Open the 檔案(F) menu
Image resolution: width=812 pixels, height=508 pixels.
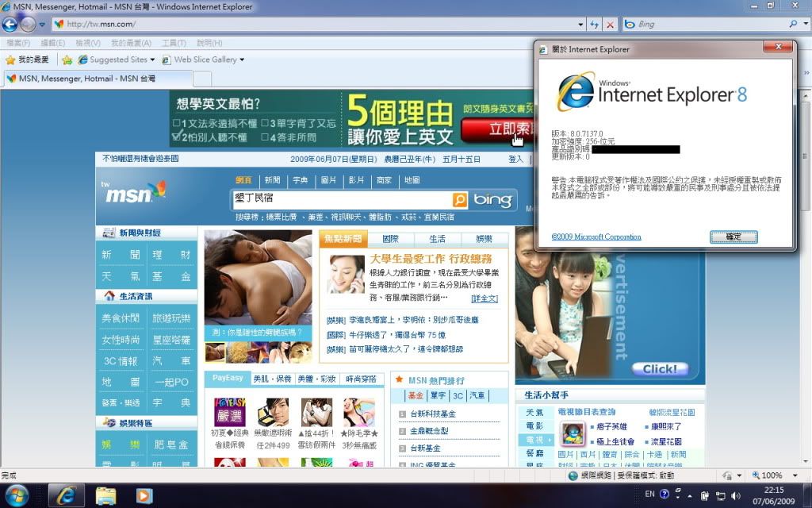(18, 43)
